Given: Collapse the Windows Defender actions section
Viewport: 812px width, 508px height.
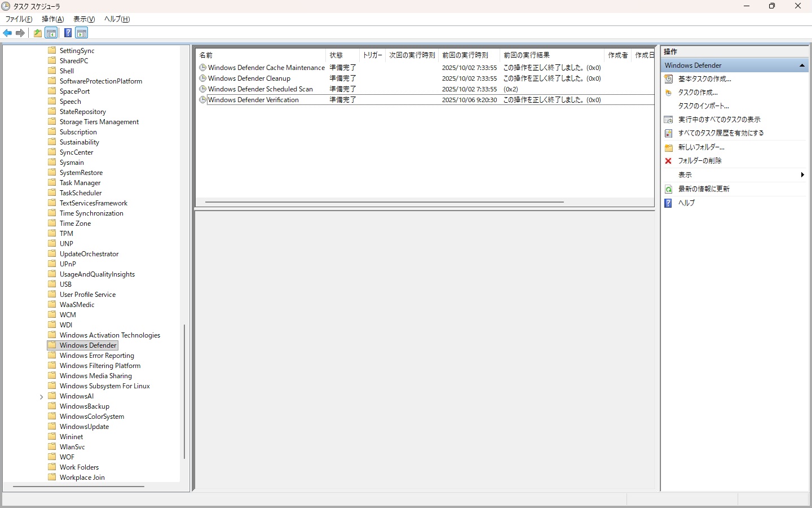Looking at the screenshot, I should click(802, 65).
